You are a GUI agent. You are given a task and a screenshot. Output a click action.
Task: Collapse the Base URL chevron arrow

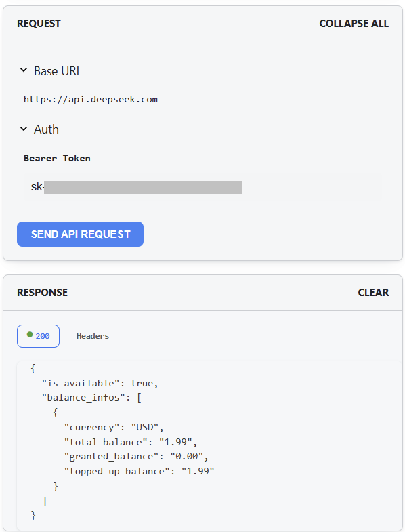pyautogui.click(x=24, y=70)
